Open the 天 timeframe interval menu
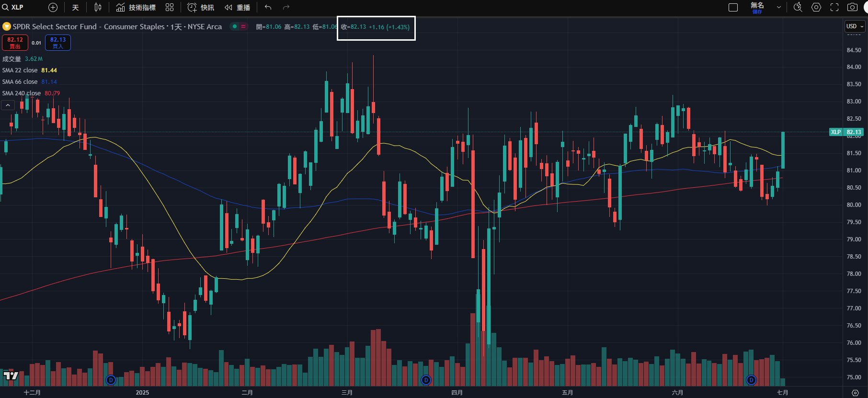Image resolution: width=868 pixels, height=398 pixels. (75, 7)
